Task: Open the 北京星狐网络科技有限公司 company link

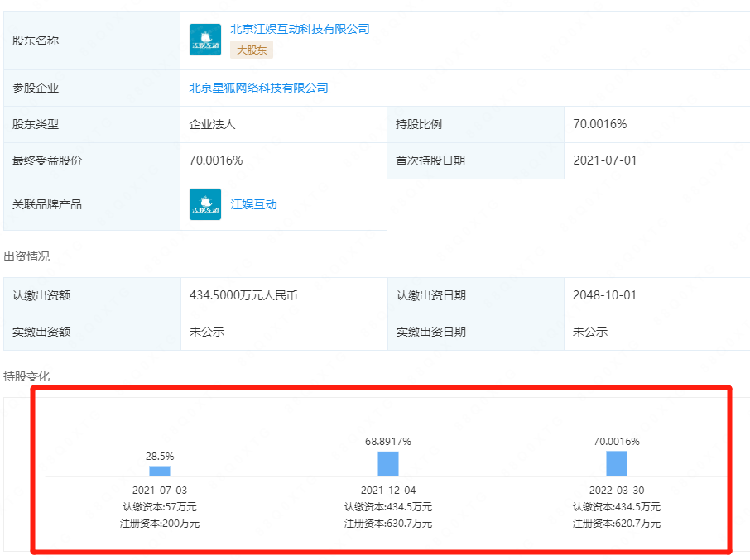Action: [x=260, y=87]
